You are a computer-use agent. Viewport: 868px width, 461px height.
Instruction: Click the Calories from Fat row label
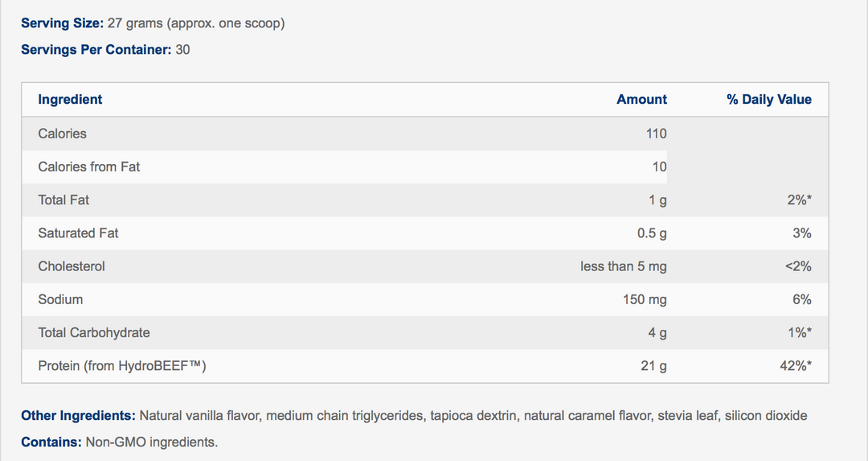(88, 167)
